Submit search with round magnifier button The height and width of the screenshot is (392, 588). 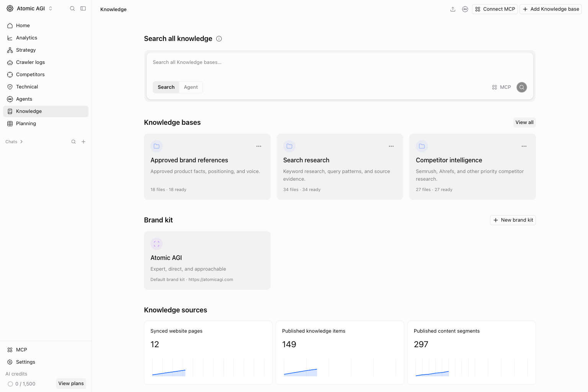click(x=522, y=87)
